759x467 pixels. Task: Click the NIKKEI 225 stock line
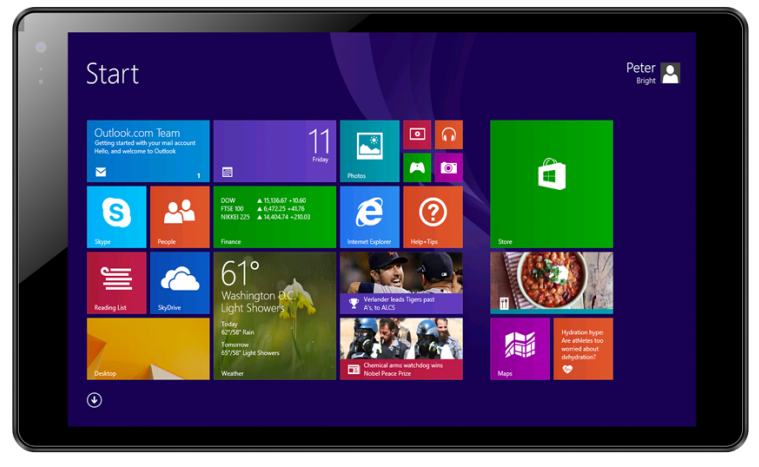pos(265,217)
